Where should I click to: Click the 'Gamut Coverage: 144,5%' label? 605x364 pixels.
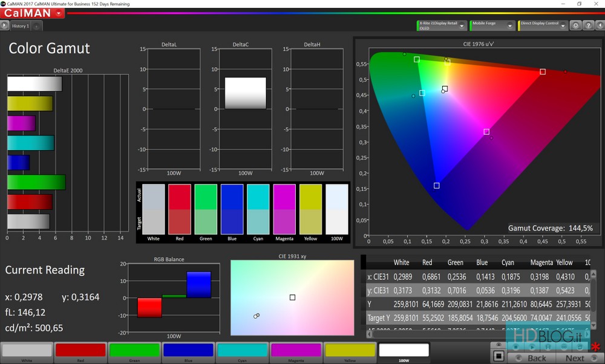tap(550, 229)
